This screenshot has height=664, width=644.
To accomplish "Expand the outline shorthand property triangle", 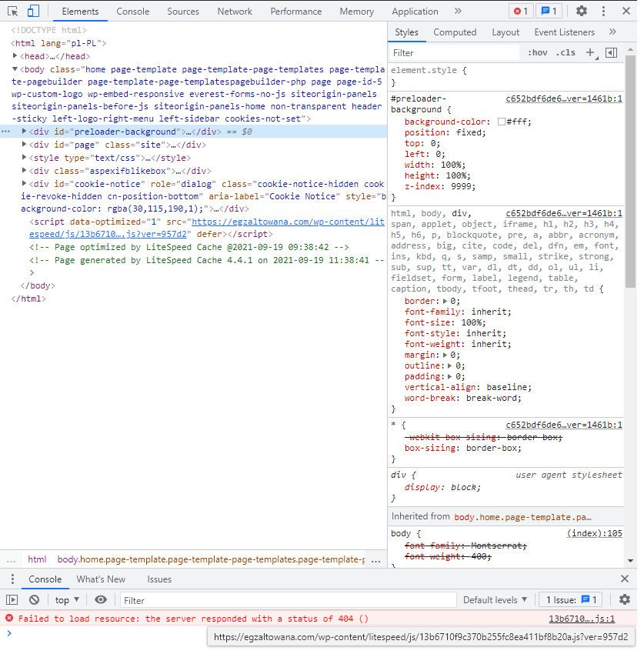I will (x=450, y=366).
